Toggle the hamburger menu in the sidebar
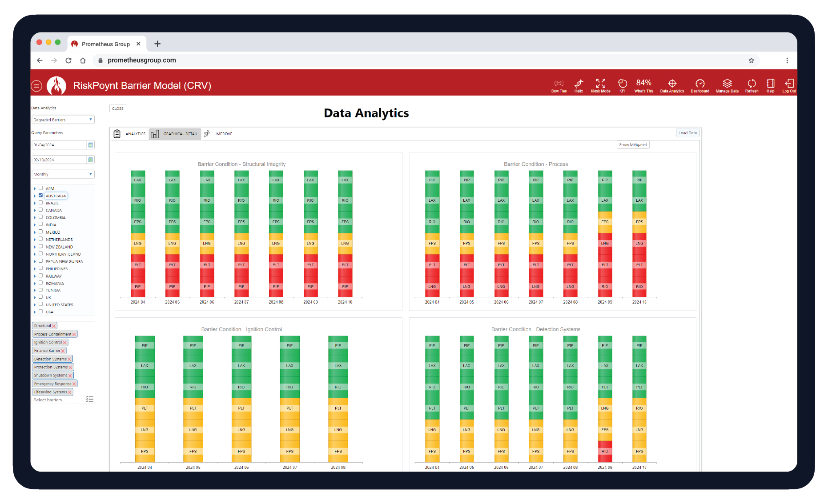The height and width of the screenshot is (504, 828). point(36,85)
